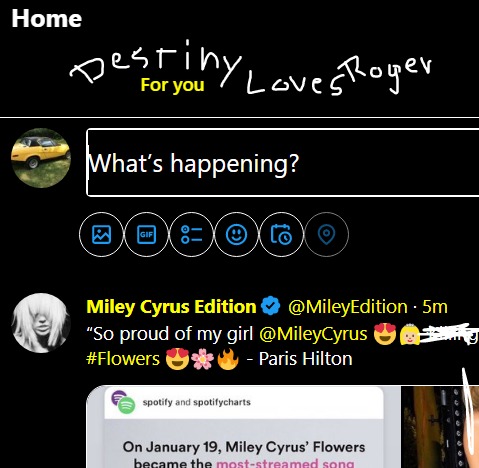Open Miley Cyrus Edition profile picture
479x468 pixels.
coord(41,323)
